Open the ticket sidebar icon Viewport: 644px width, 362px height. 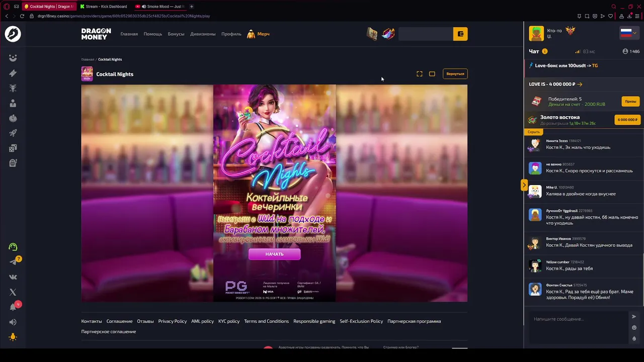coord(13,73)
